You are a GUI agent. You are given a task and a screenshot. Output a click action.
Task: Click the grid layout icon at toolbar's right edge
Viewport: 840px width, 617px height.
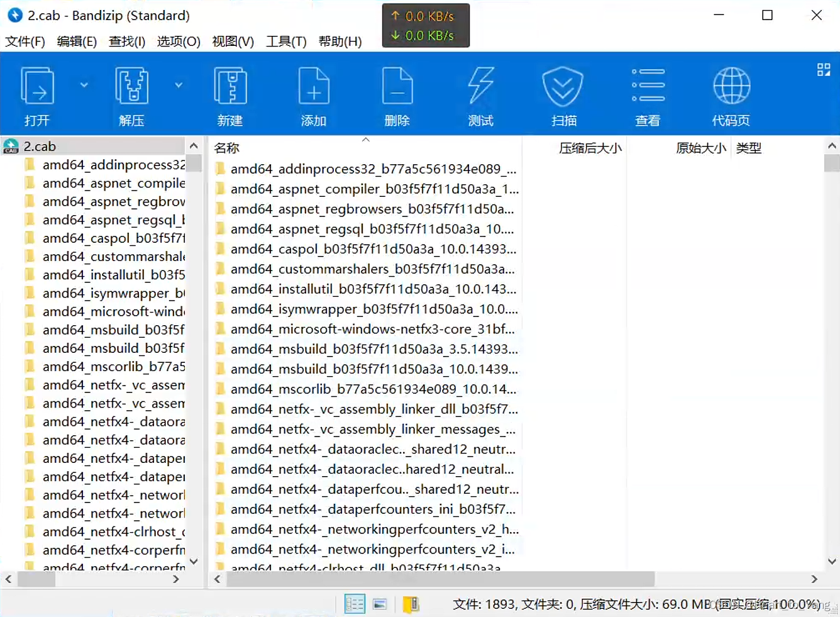pyautogui.click(x=823, y=70)
